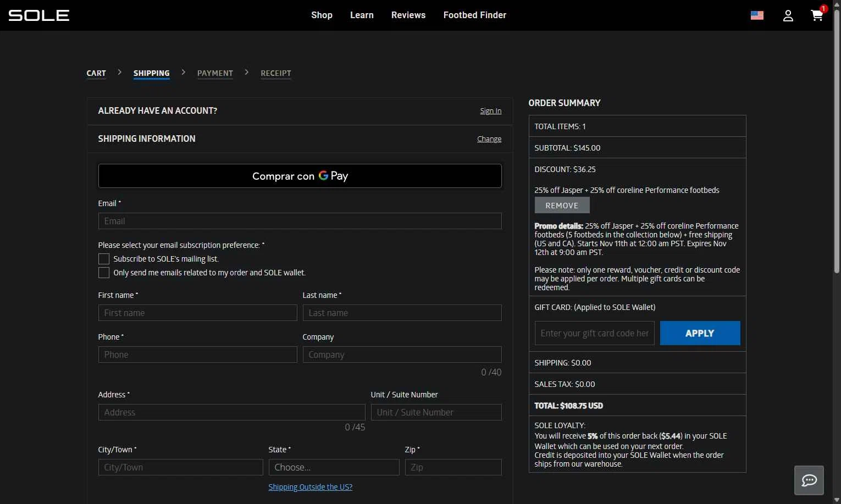Viewport: 841px width, 504px height.
Task: Select the RECEIPT step
Action: [276, 73]
